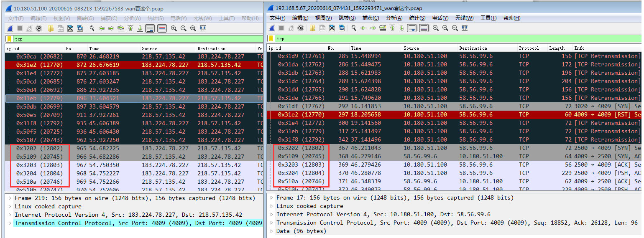Click the filter bookmark button in right window
Image resolution: width=644 pixels, height=238 pixels.
click(271, 38)
